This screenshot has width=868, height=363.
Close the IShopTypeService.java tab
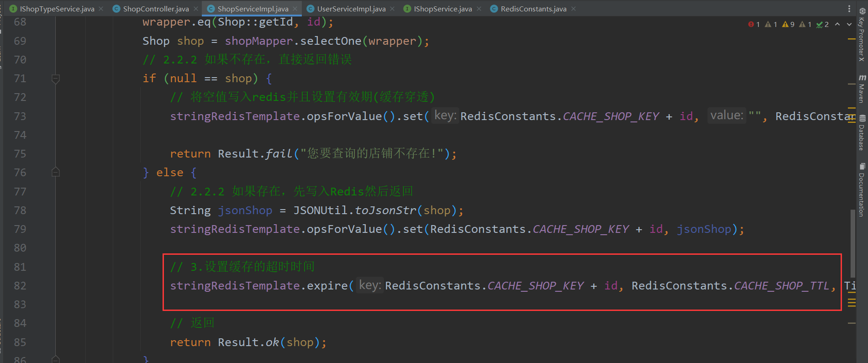click(101, 9)
